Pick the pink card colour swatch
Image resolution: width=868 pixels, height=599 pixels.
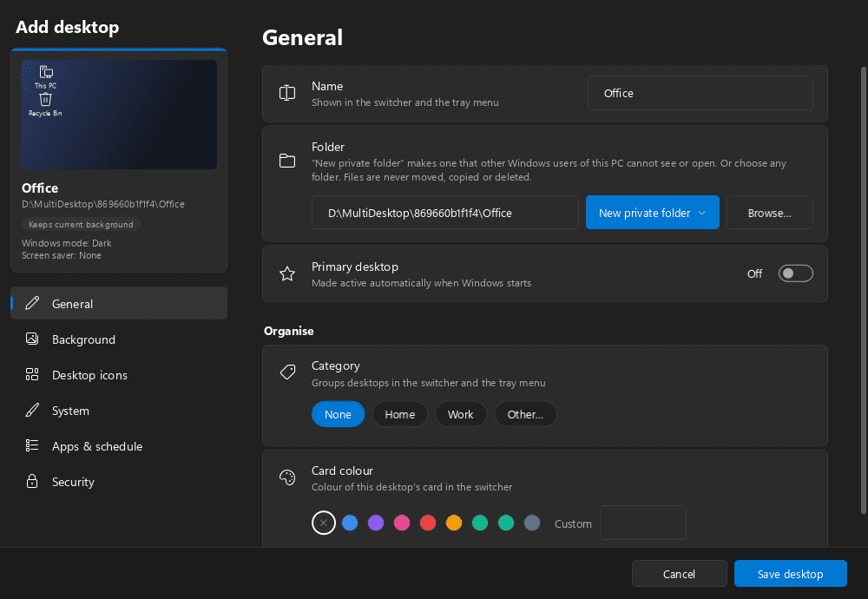(402, 523)
